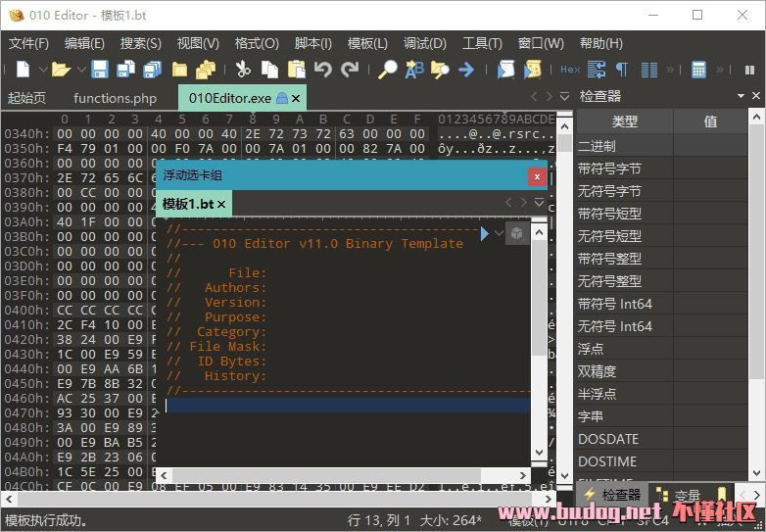Open the 窗口(W) menu
766x532 pixels.
point(541,43)
